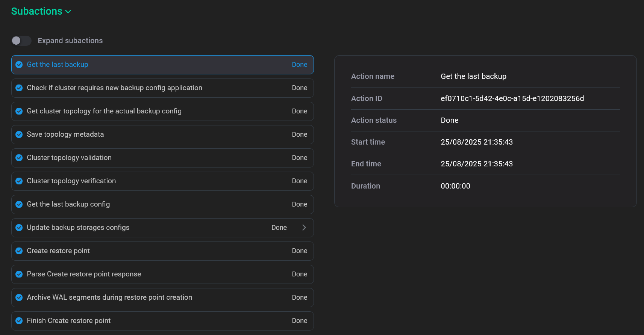This screenshot has height=335, width=644.
Task: Click status icon of Finish Create restore point
Action: tap(19, 321)
